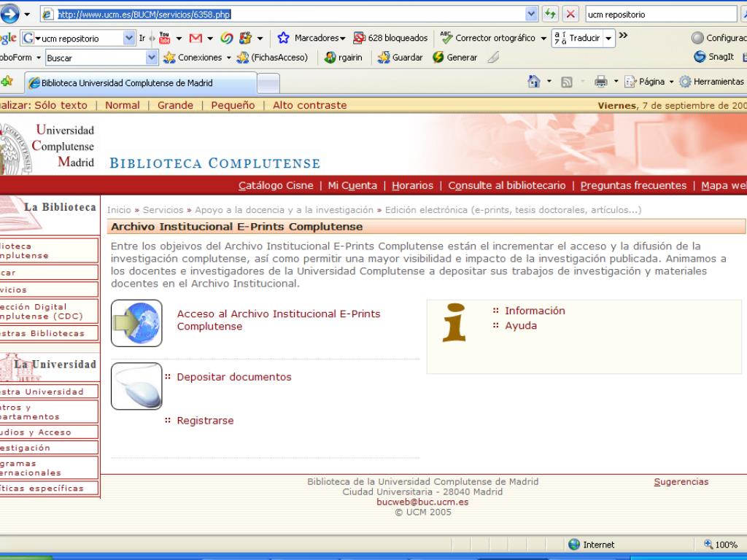The width and height of the screenshot is (747, 560).
Task: Click Apoyo a la docencia breadcrumb
Action: point(284,210)
